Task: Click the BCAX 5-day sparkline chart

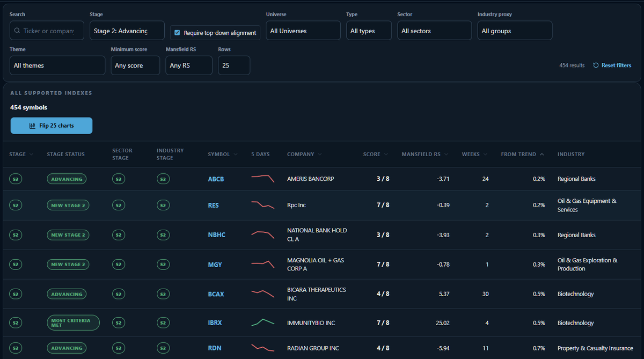Action: [263, 294]
